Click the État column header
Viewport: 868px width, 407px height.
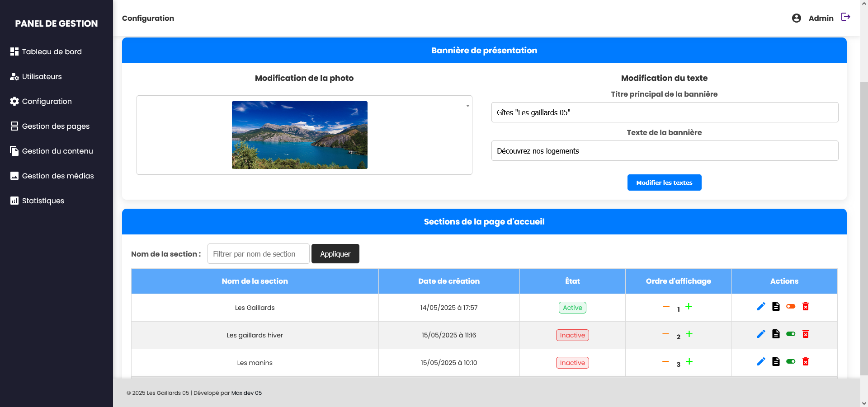coord(572,281)
